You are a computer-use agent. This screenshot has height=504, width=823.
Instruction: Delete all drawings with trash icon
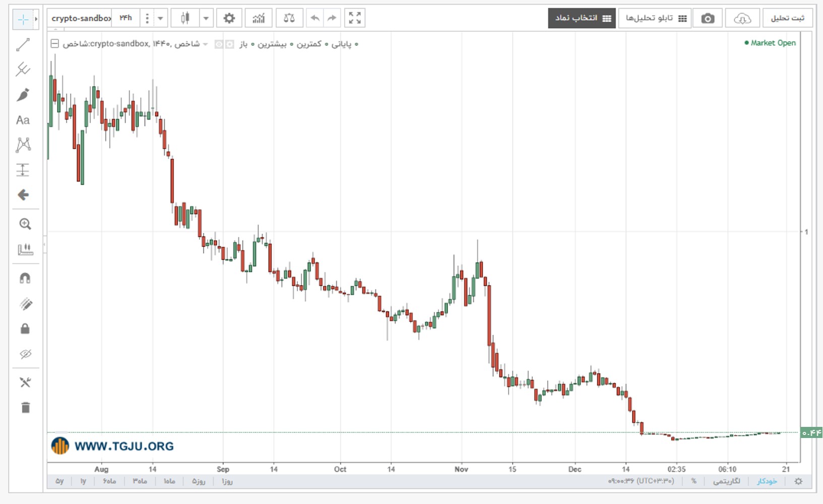click(x=26, y=407)
